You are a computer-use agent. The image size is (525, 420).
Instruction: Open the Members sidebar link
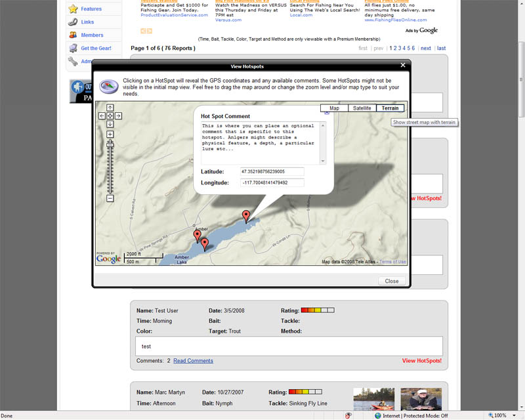[x=92, y=35]
